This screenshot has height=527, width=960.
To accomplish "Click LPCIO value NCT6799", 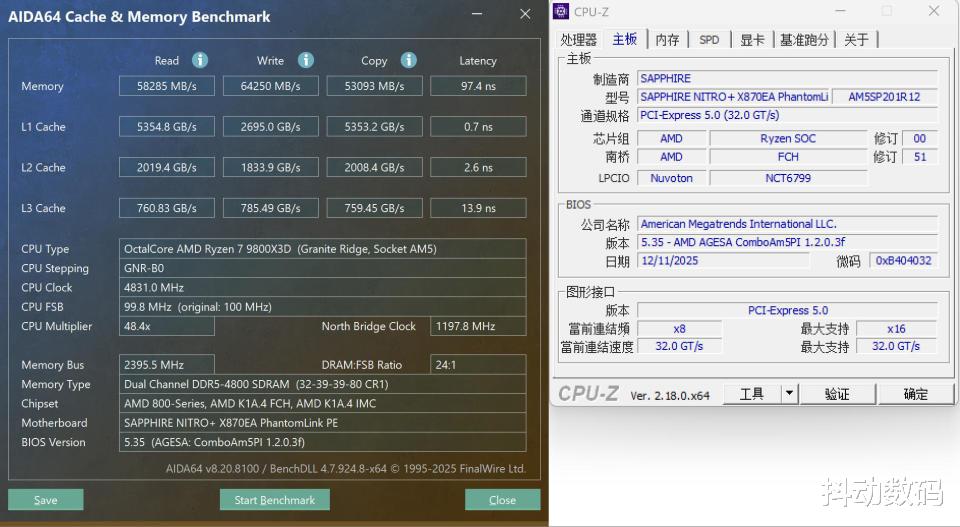I will [788, 178].
